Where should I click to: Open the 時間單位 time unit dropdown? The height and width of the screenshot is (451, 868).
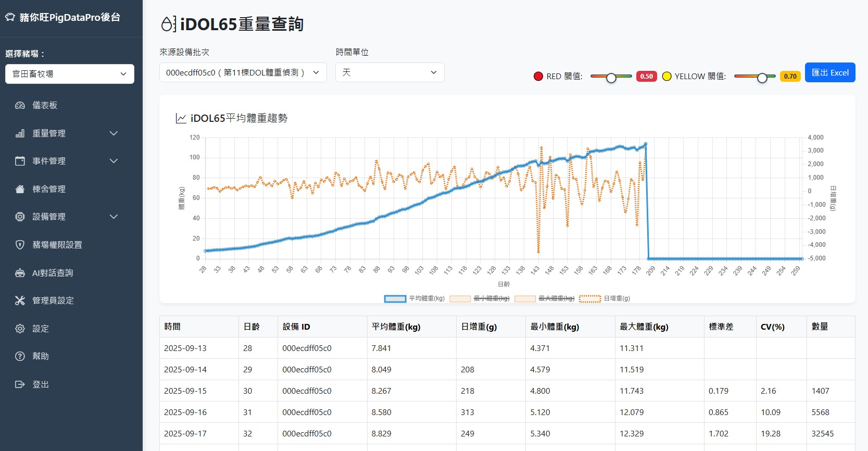tap(390, 72)
